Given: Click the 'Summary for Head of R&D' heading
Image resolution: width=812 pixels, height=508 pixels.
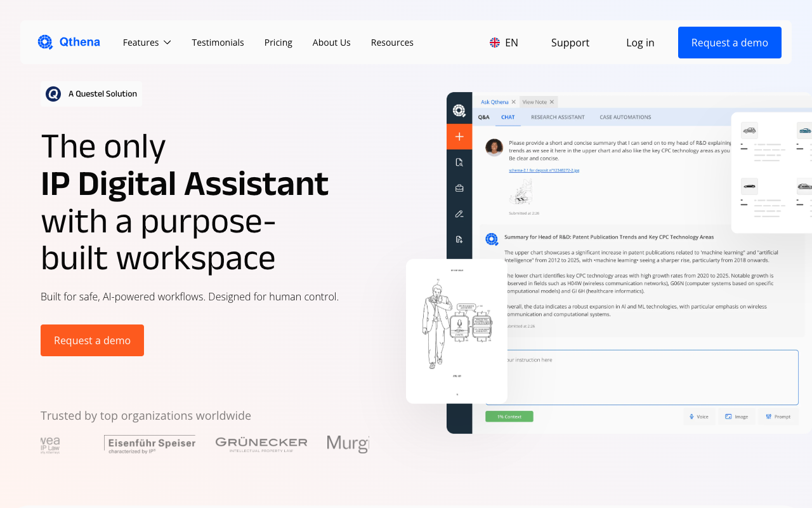Looking at the screenshot, I should [x=609, y=237].
